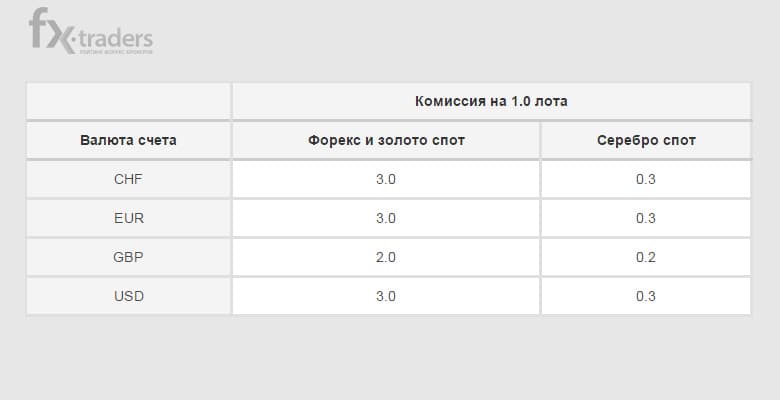The width and height of the screenshot is (780, 400).
Task: Select the USD currency row label
Action: pos(128,296)
